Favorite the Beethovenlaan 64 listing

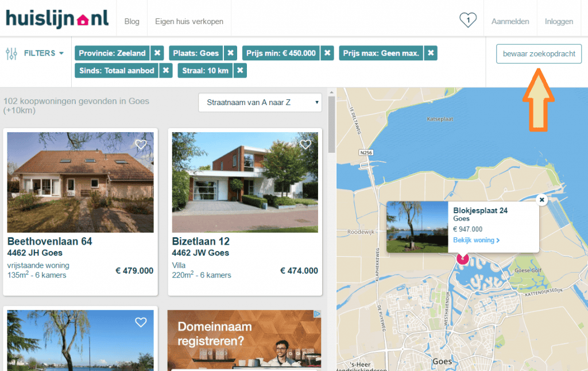[141, 144]
